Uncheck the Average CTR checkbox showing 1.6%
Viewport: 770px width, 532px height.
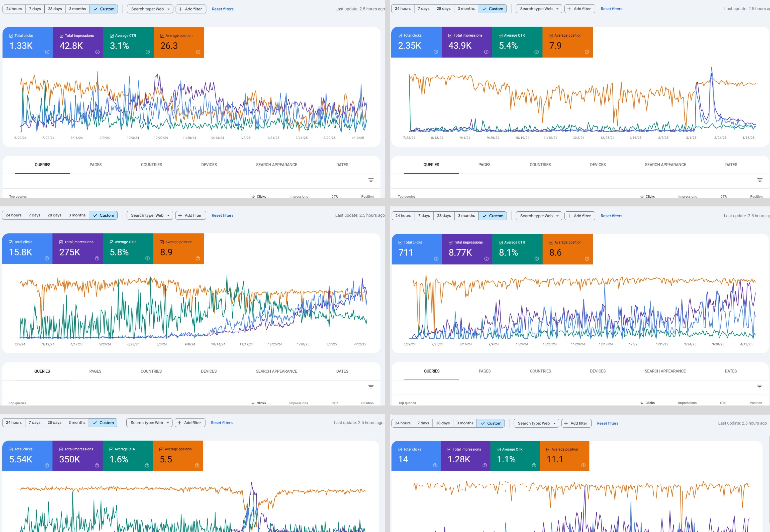coord(111,449)
